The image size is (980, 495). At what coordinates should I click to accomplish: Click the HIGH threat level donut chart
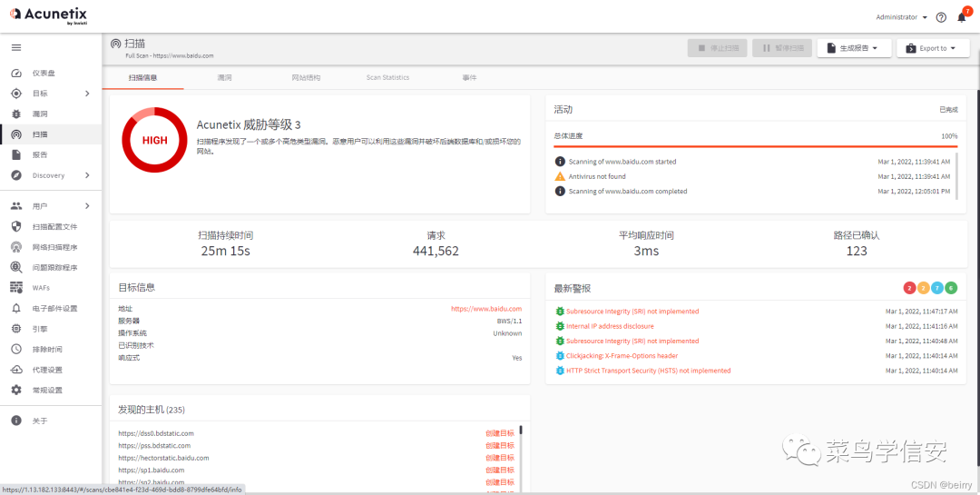pyautogui.click(x=154, y=140)
